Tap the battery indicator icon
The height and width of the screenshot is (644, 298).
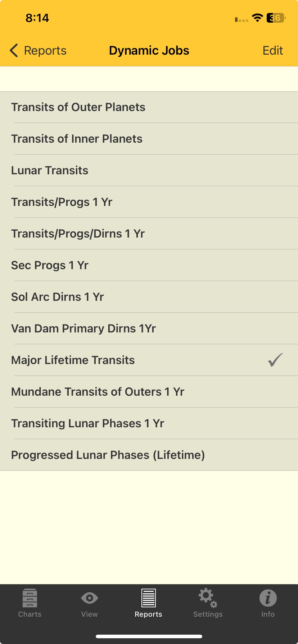[x=276, y=18]
